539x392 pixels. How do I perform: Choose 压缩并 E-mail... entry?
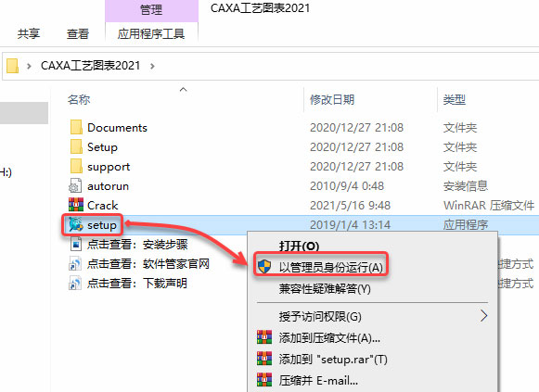tap(318, 381)
